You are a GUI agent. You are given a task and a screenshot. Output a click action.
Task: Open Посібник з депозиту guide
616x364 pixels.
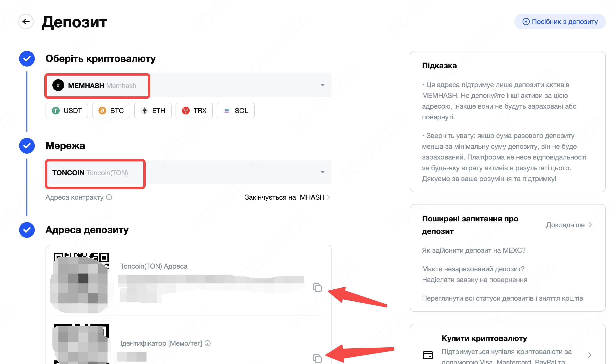tap(560, 22)
